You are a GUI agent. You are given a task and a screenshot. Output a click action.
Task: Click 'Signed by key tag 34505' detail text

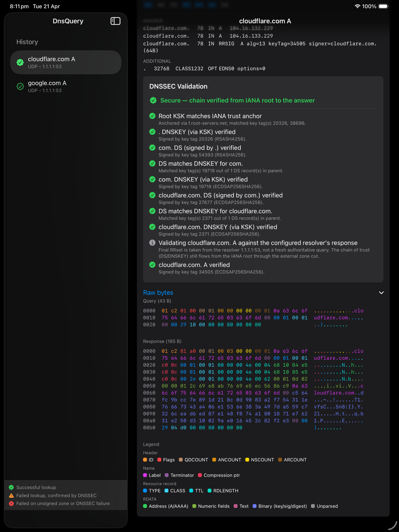click(x=211, y=272)
